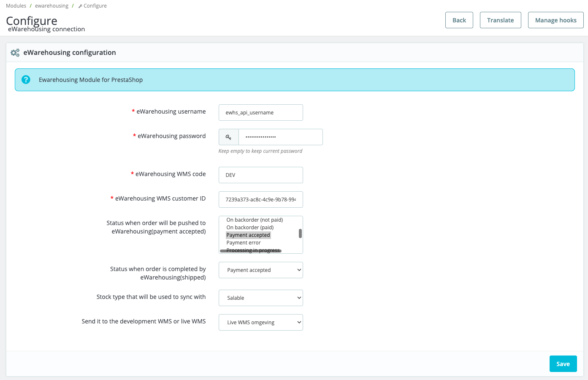Navigate to Modules via the breadcrumb
Screen dimensions: 588x380
coord(16,5)
